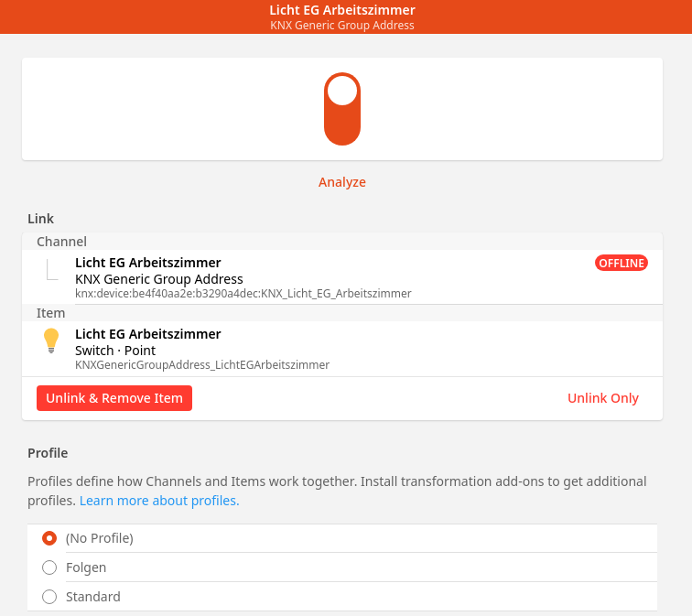Click the KNXGenericGroupAddress_LichtEGArbeitszimmer item name
The width and height of the screenshot is (692, 616).
pos(201,365)
